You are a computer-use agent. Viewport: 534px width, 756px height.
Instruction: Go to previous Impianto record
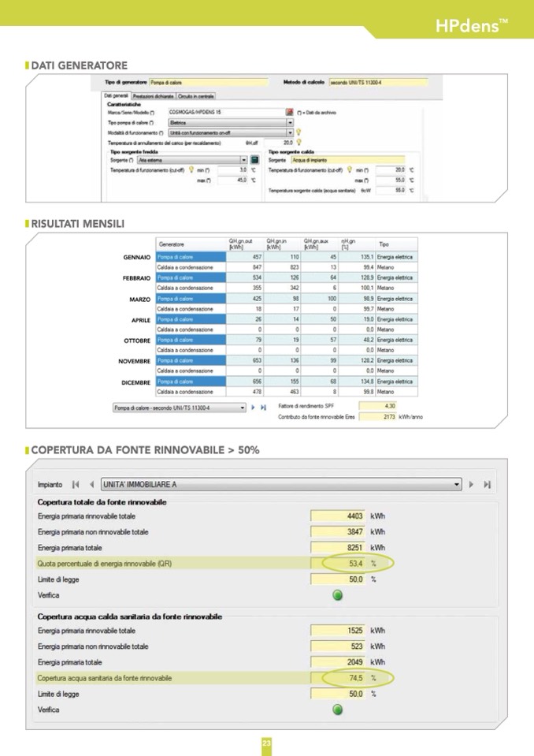[91, 484]
